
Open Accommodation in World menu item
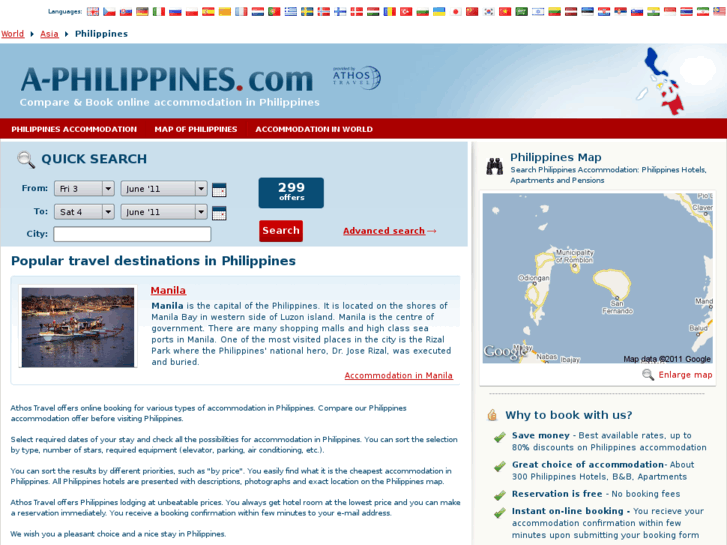314,129
